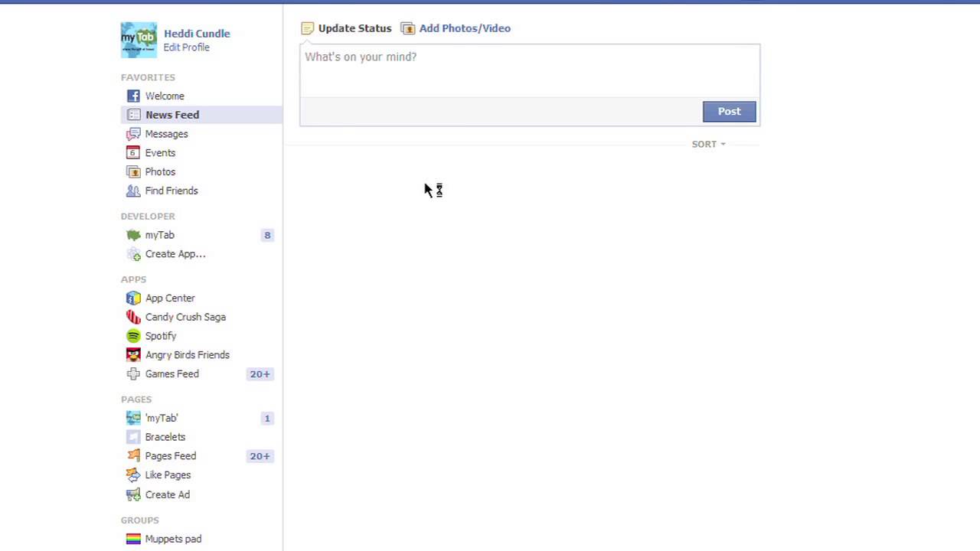Click the 'myTab' page icon
Viewport: 980px width, 551px height.
pyautogui.click(x=133, y=418)
